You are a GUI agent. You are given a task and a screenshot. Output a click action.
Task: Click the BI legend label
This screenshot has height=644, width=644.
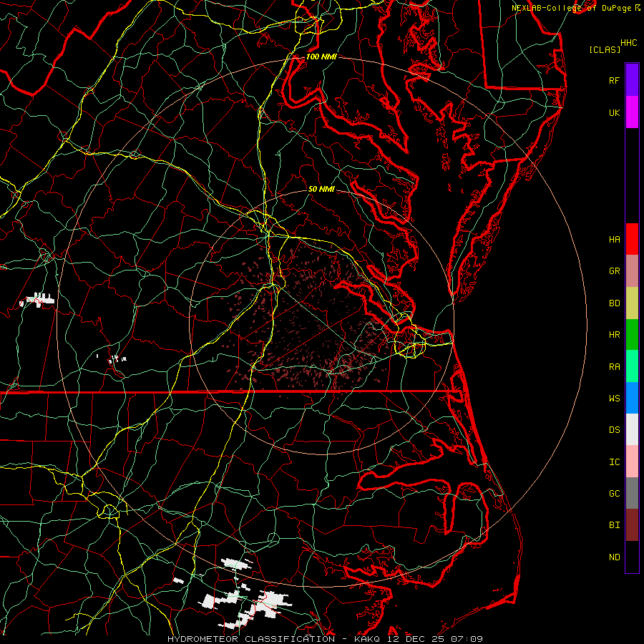[614, 525]
